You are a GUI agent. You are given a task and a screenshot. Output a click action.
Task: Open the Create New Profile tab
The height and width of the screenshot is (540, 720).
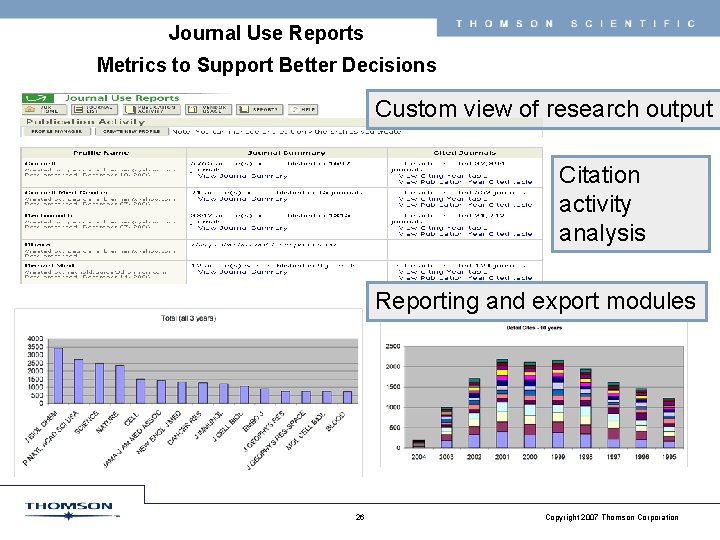(131, 131)
